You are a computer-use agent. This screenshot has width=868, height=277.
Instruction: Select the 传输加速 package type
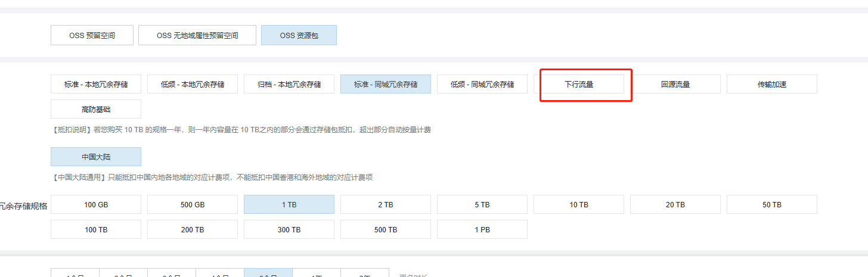(772, 84)
